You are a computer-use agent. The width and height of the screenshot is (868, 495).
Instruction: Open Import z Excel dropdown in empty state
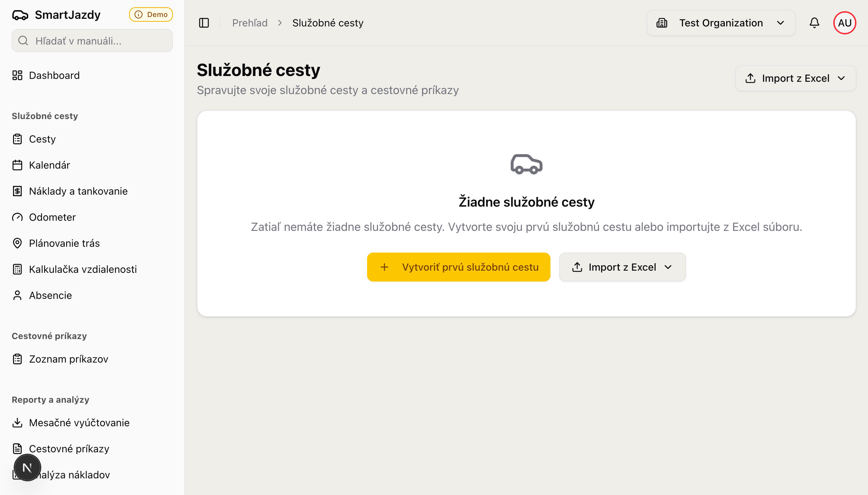click(622, 267)
